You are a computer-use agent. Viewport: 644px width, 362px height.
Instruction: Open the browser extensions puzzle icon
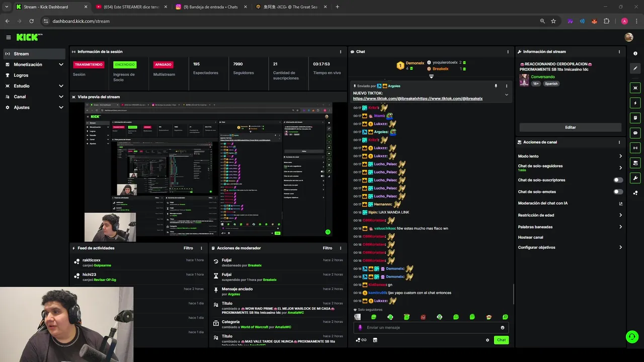click(x=606, y=21)
